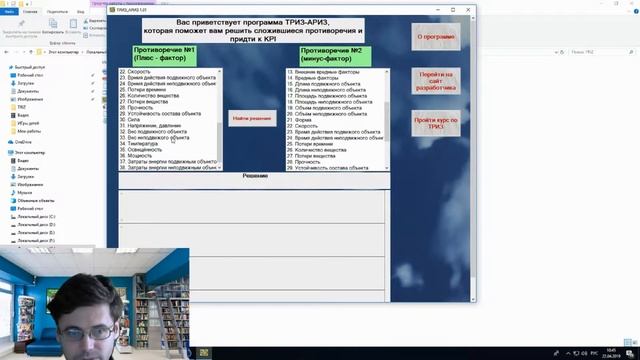
Task: Open 'Объемные объекты' in sidebar
Action: point(36,200)
